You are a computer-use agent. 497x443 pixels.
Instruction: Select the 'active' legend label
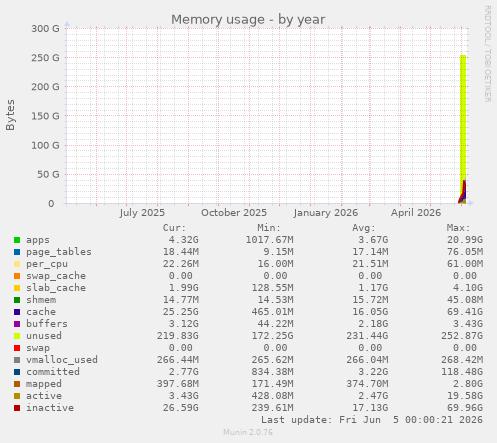click(x=44, y=396)
